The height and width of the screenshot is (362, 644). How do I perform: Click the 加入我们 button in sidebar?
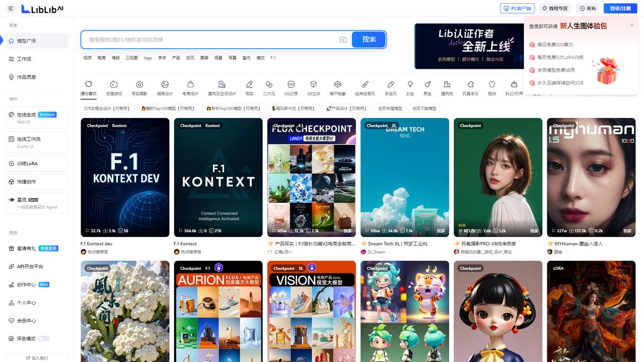[37, 358]
